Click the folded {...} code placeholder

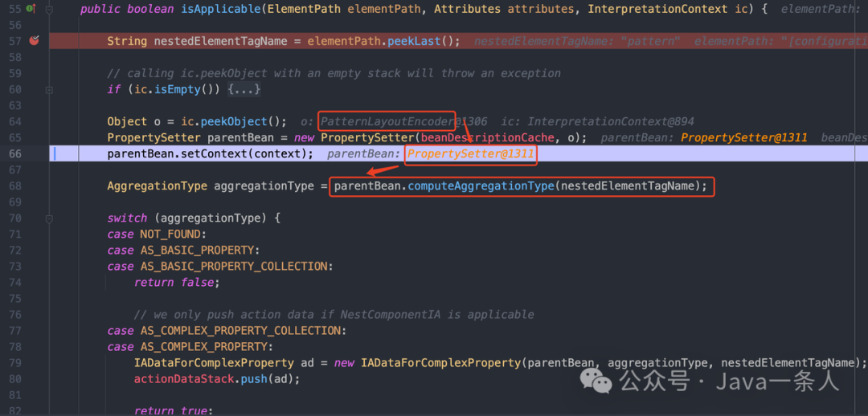(244, 89)
